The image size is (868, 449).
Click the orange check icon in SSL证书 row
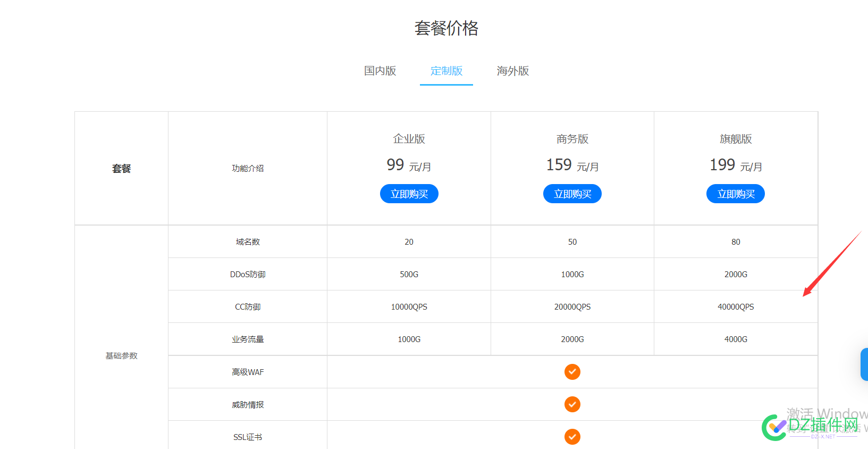pyautogui.click(x=572, y=437)
